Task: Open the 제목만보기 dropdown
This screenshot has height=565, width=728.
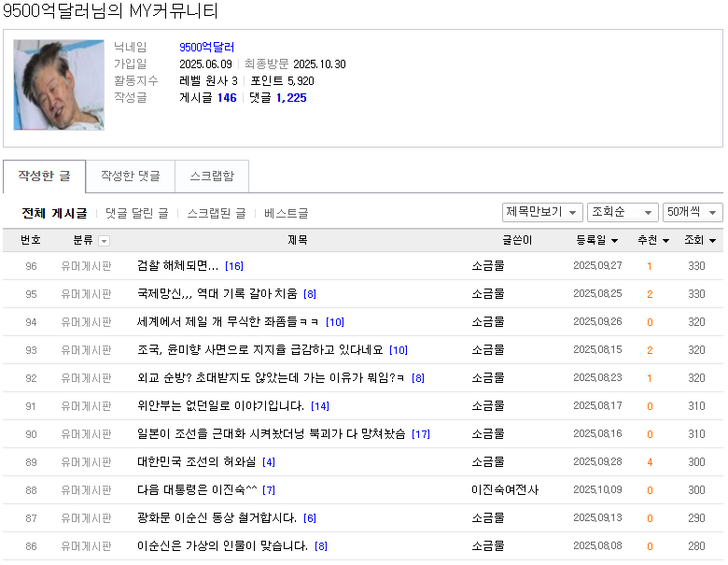Action: pos(542,212)
